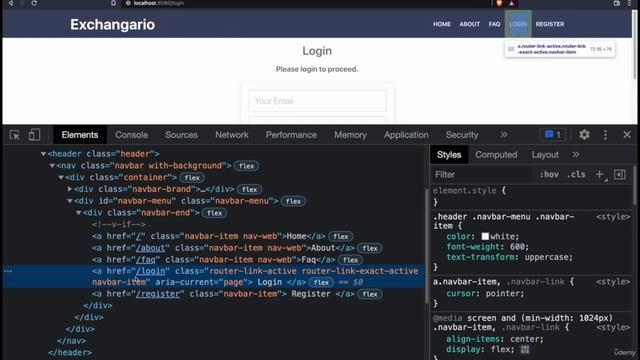Open the Memory tab
Viewport: 640px width, 360px height.
(x=350, y=135)
